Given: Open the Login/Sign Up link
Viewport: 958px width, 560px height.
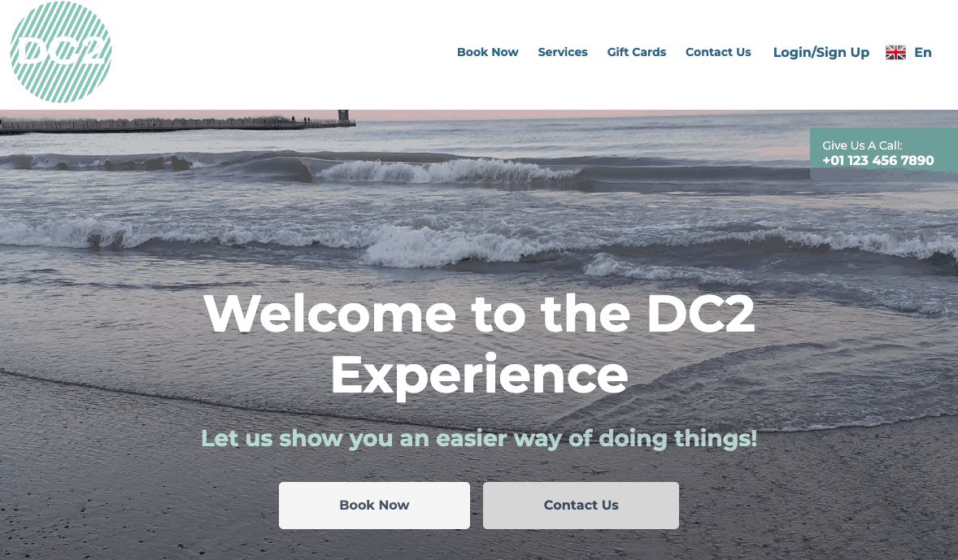Looking at the screenshot, I should 821,53.
